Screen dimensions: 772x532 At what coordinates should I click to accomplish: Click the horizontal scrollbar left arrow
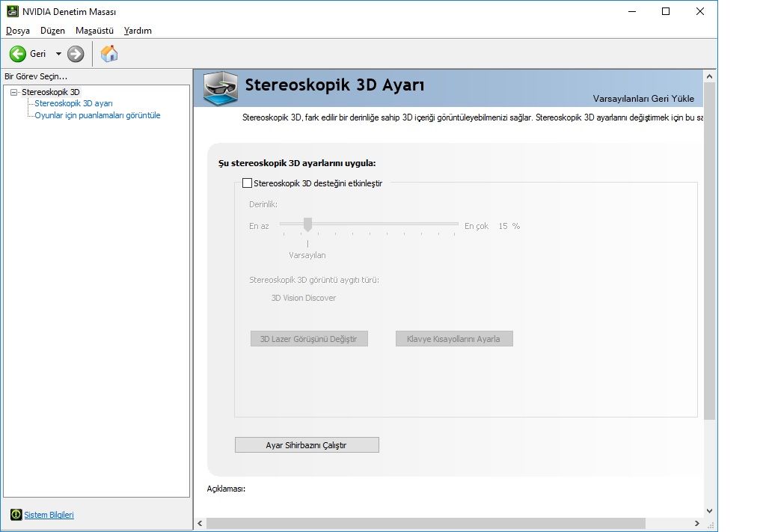[x=200, y=523]
